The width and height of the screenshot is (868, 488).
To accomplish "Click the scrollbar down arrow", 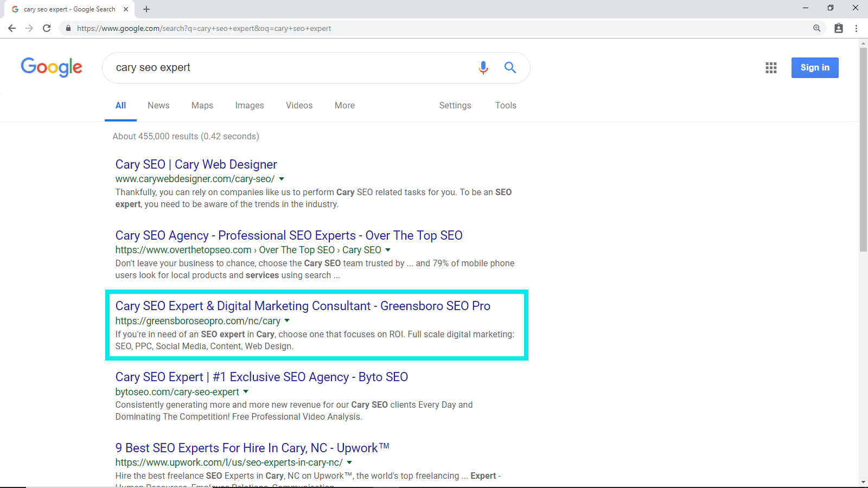I will pyautogui.click(x=863, y=482).
